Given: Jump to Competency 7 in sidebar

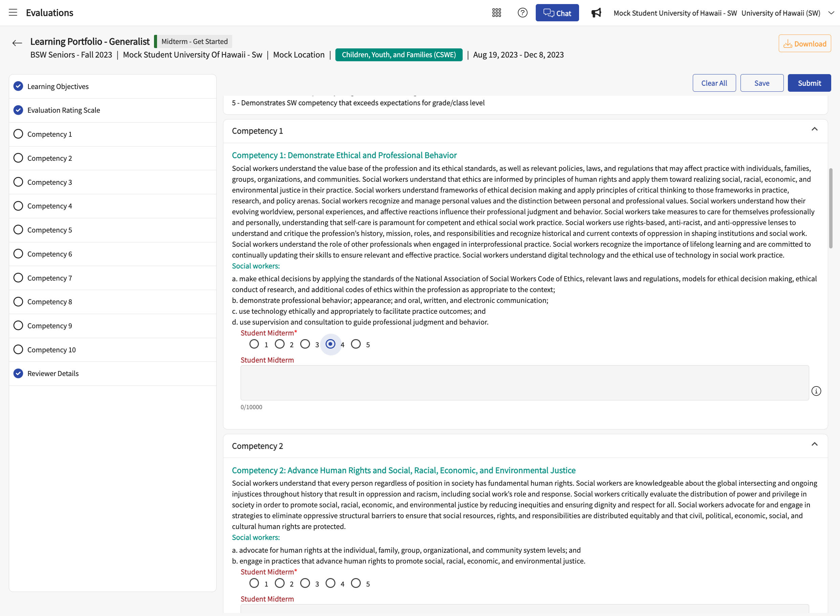Looking at the screenshot, I should tap(113, 278).
